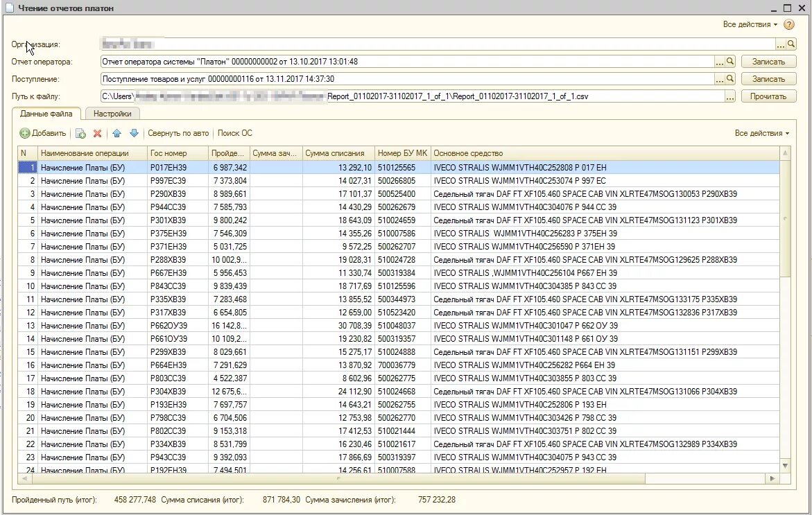Select cell P661ОУ39
Image resolution: width=812 pixels, height=515 pixels.
click(178, 339)
